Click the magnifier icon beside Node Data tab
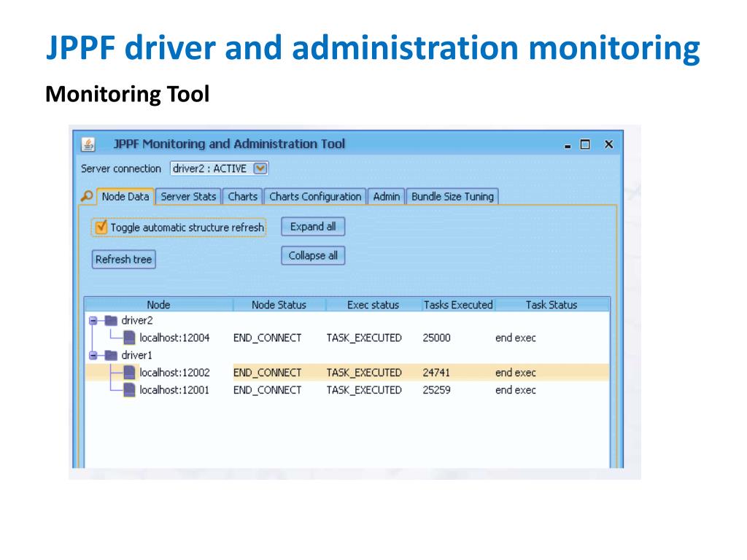The height and width of the screenshot is (560, 747). 87,196
